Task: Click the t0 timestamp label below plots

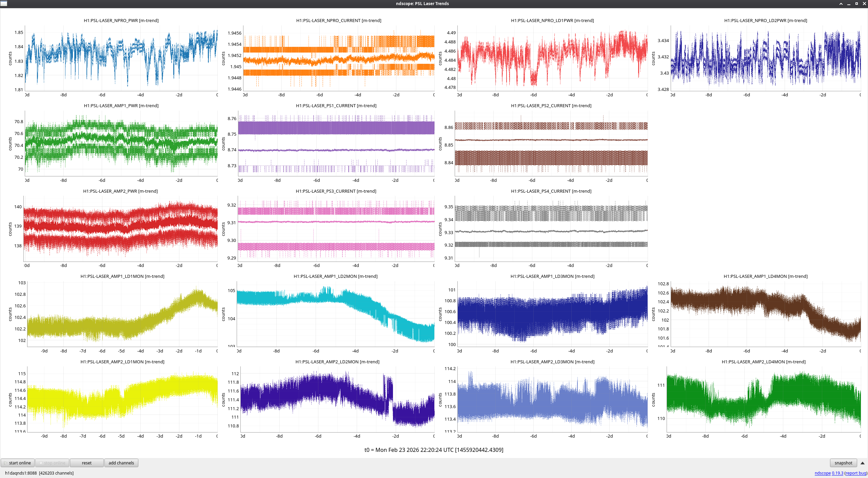Action: pyautogui.click(x=434, y=450)
